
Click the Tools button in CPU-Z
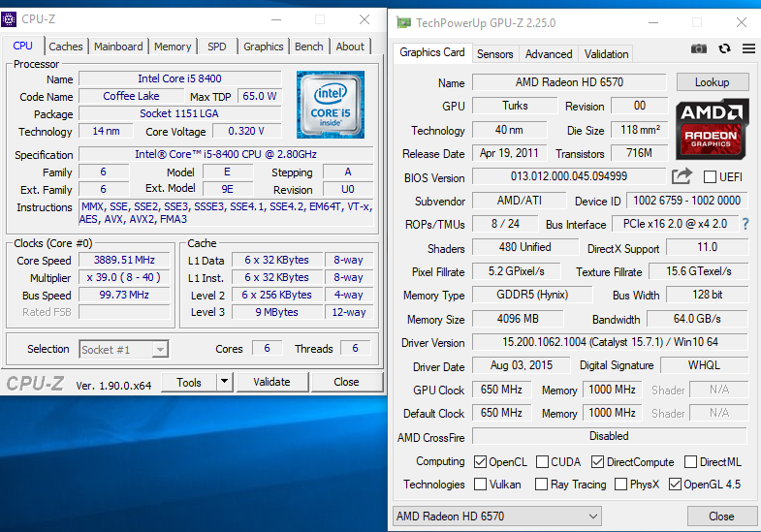click(189, 382)
